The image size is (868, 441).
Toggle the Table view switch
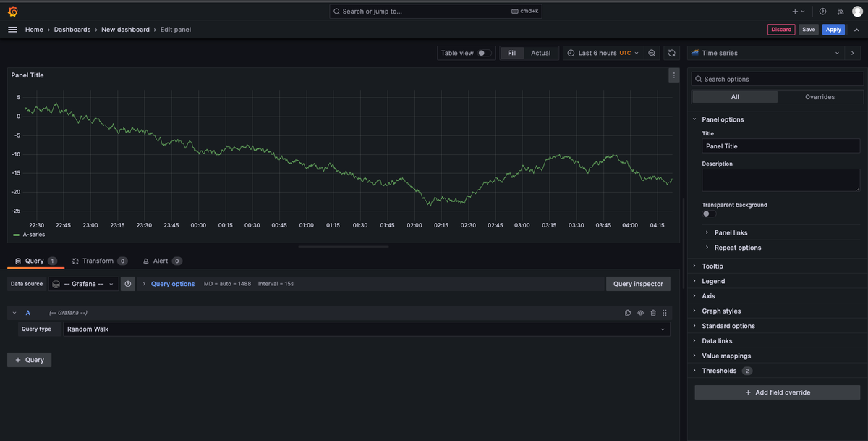coord(484,53)
